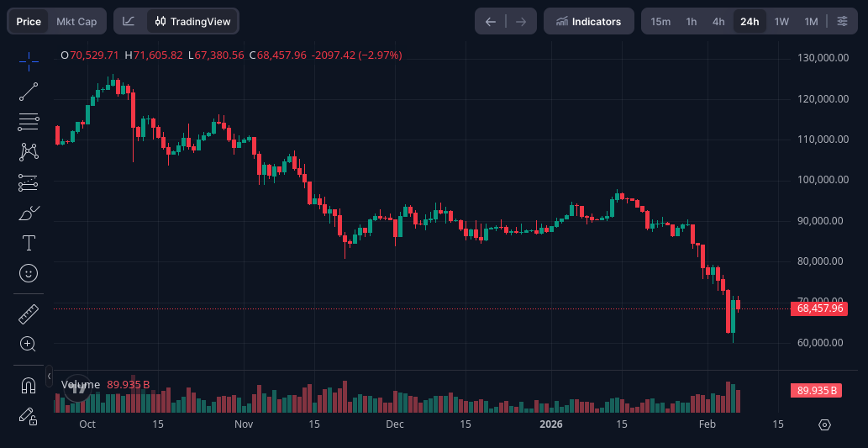This screenshot has height=448, width=868.
Task: Open chart settings sliders menu
Action: [842, 21]
